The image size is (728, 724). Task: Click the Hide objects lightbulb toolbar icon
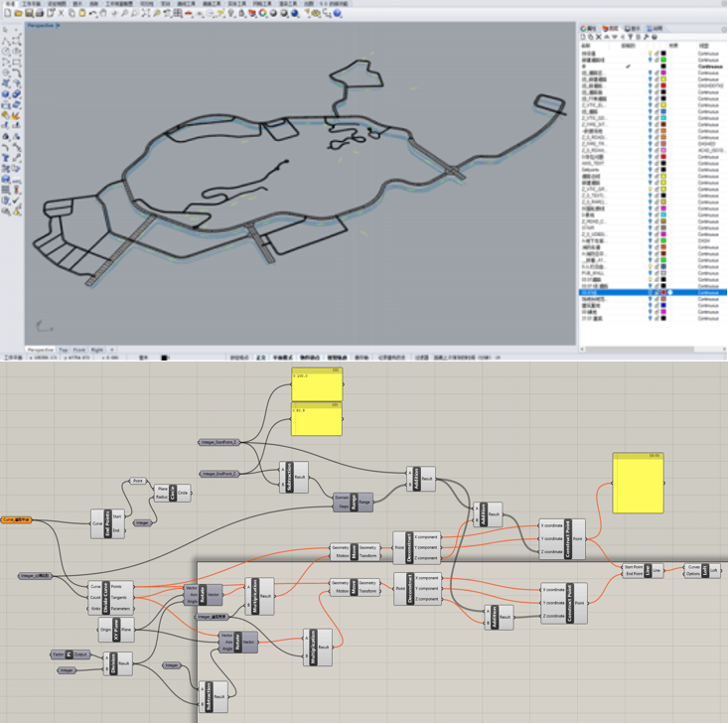[x=230, y=14]
